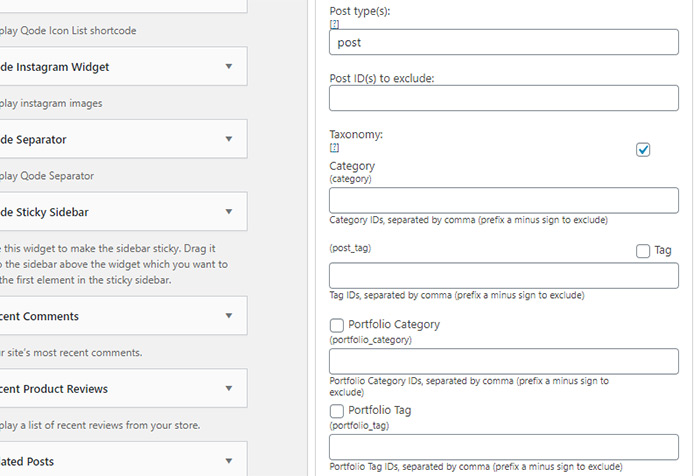Expand the Instagram Widget panel arrow
Image resolution: width=700 pixels, height=476 pixels.
[229, 67]
